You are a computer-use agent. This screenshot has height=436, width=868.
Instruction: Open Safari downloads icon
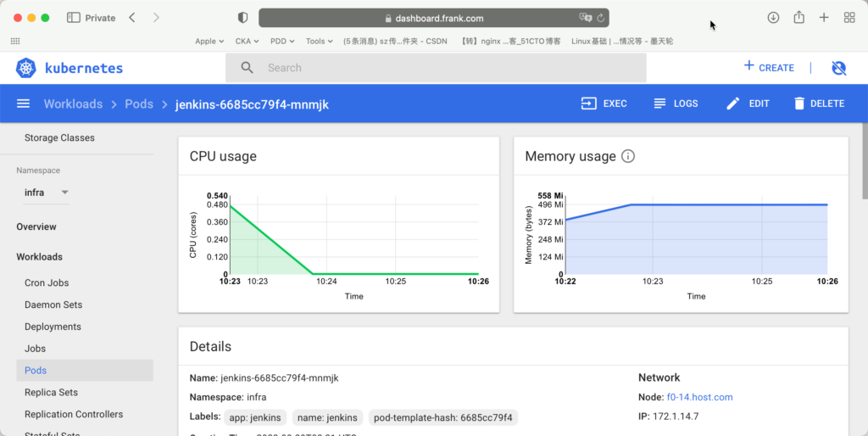tap(773, 18)
